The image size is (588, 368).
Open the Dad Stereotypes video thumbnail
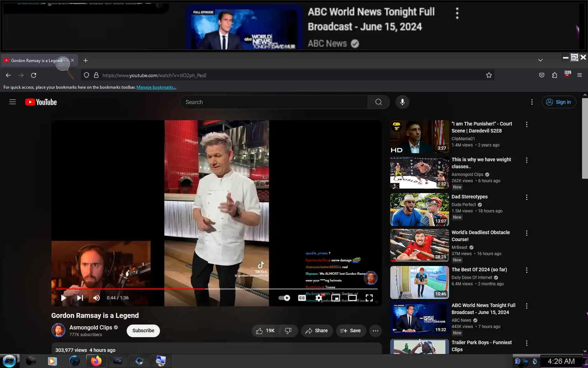point(420,210)
